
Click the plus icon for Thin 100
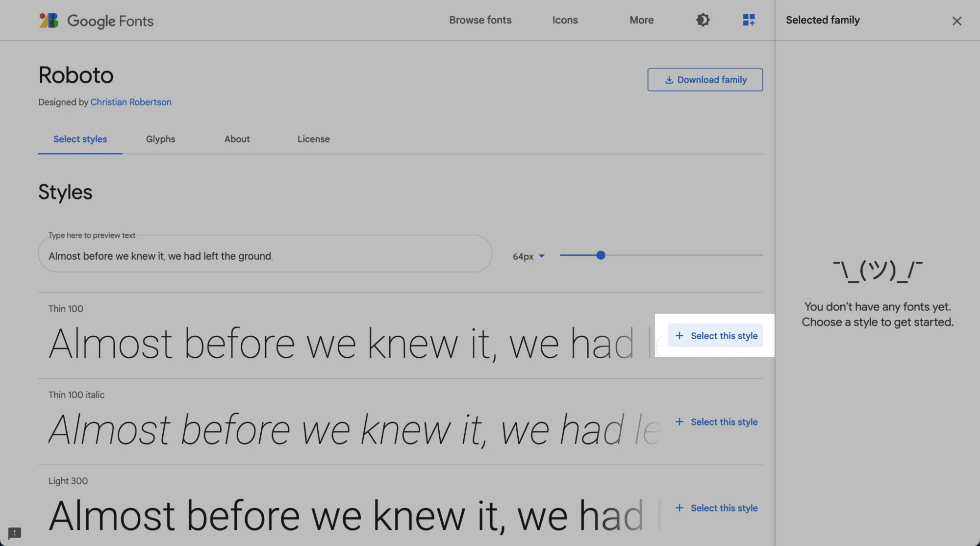pos(679,336)
